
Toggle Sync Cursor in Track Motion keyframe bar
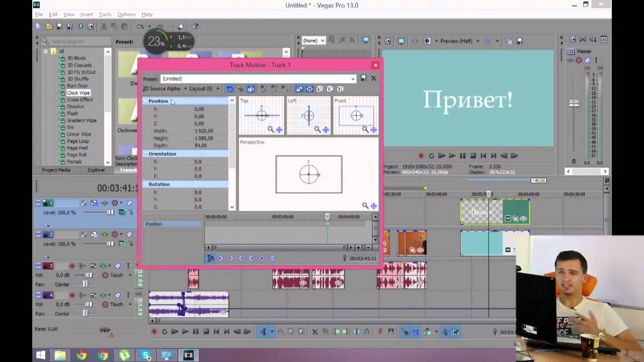pos(210,258)
